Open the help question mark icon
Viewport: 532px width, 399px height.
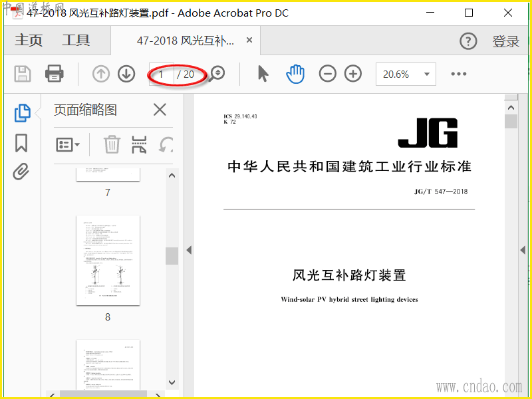tap(468, 41)
